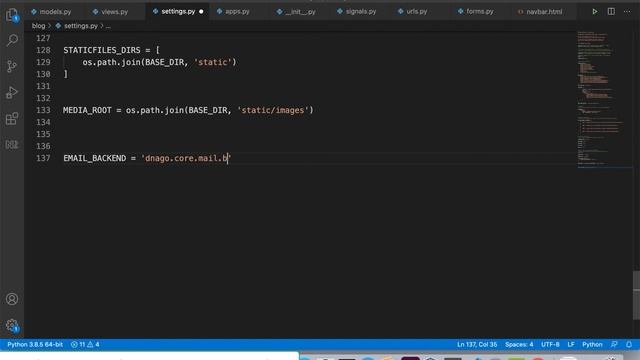The width and height of the screenshot is (640, 360).
Task: Change indentation via Spaces: 4
Action: click(x=519, y=344)
